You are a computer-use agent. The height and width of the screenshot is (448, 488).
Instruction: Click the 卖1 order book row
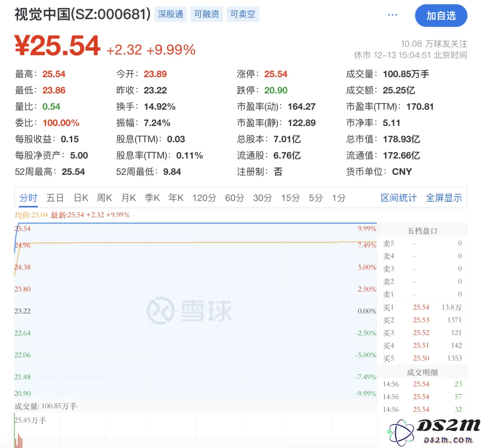click(422, 294)
